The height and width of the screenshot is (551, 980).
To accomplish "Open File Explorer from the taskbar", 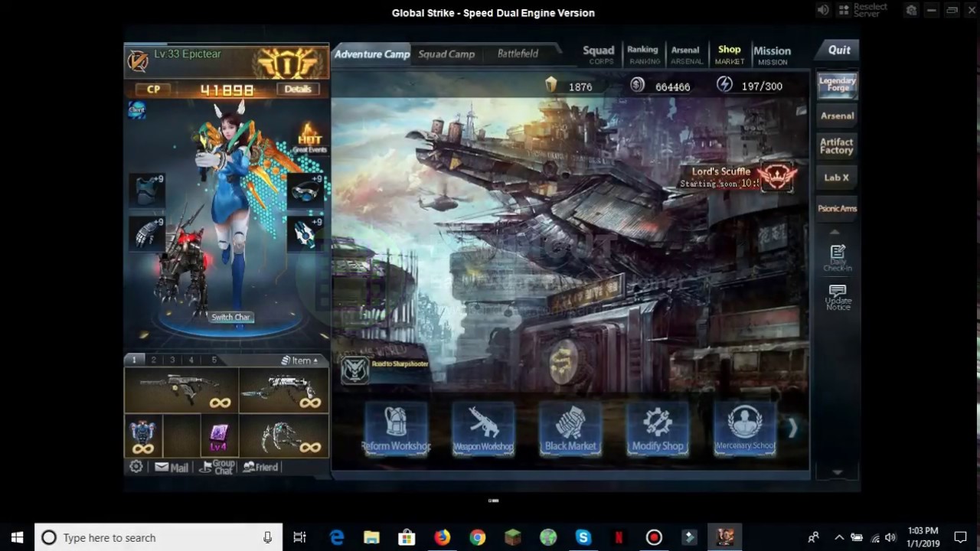I will (x=372, y=537).
